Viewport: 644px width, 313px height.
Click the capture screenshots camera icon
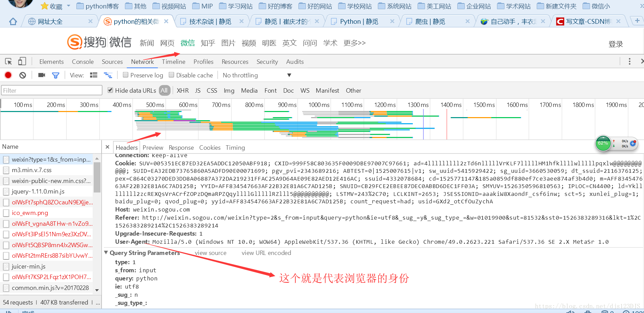point(42,75)
